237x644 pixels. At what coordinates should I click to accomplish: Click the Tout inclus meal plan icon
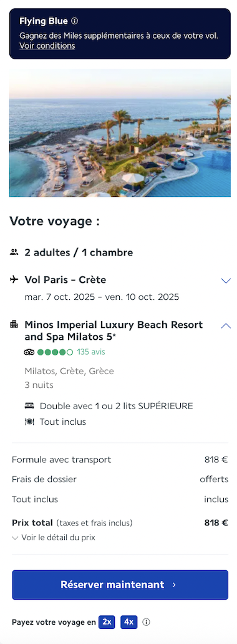point(29,422)
